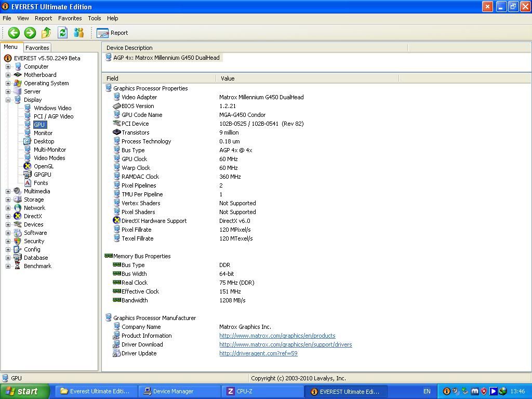
Task: Expand the Software tree node
Action: coord(8,233)
